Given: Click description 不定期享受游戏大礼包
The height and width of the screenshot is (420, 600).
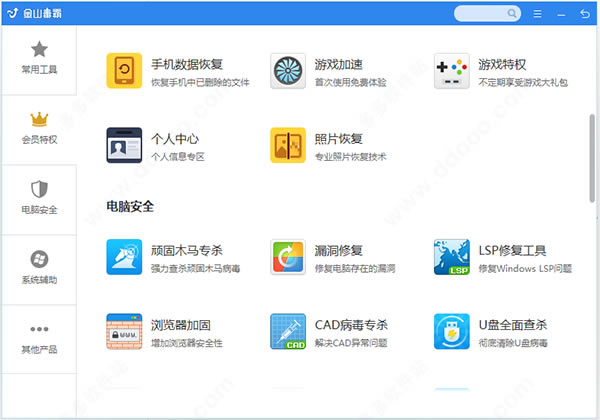Looking at the screenshot, I should 523,82.
